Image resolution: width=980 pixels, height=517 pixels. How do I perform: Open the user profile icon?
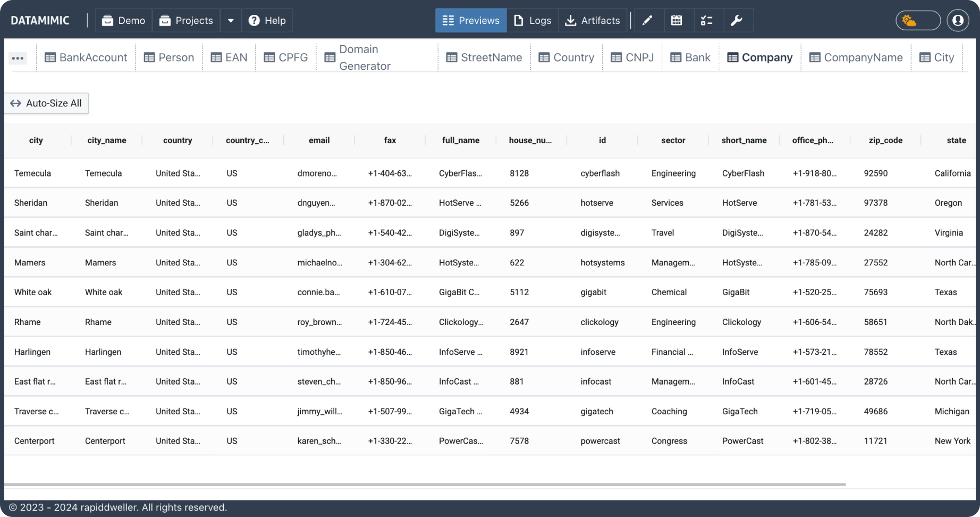click(x=958, y=20)
